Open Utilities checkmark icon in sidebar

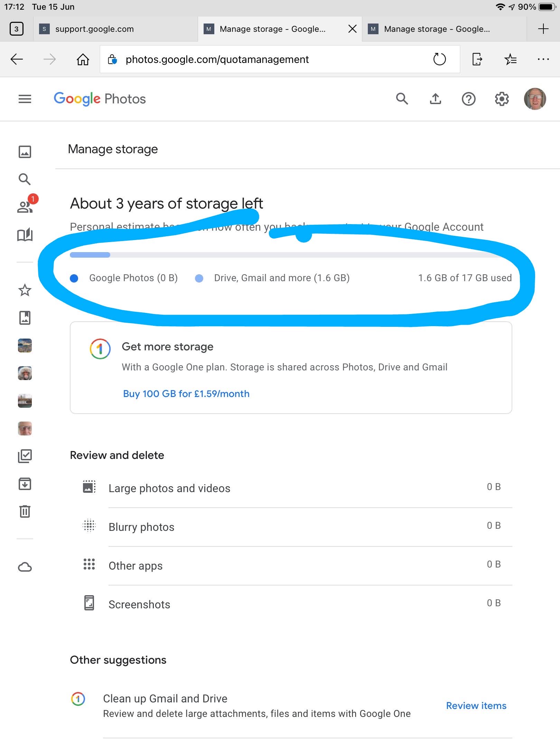tap(25, 456)
